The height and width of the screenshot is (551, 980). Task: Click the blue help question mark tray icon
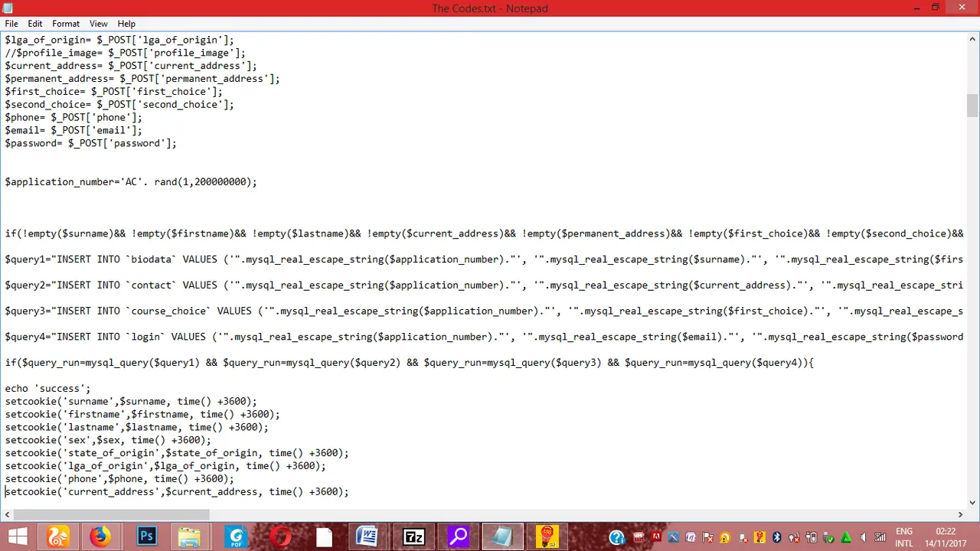point(616,537)
